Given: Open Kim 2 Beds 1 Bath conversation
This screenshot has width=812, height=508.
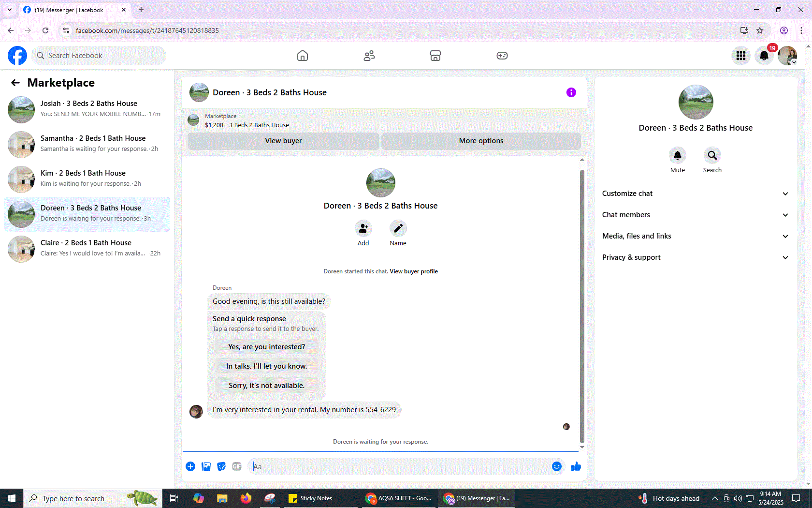Looking at the screenshot, I should (87, 179).
